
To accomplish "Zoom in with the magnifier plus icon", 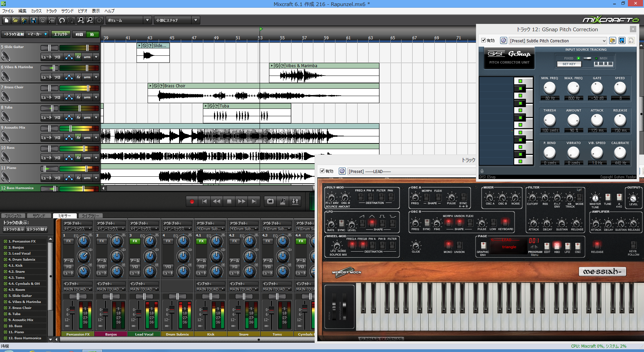I will coord(81,20).
